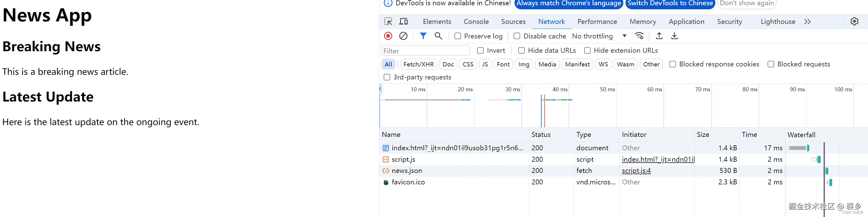
Task: Clear the network log icon
Action: coord(403,36)
